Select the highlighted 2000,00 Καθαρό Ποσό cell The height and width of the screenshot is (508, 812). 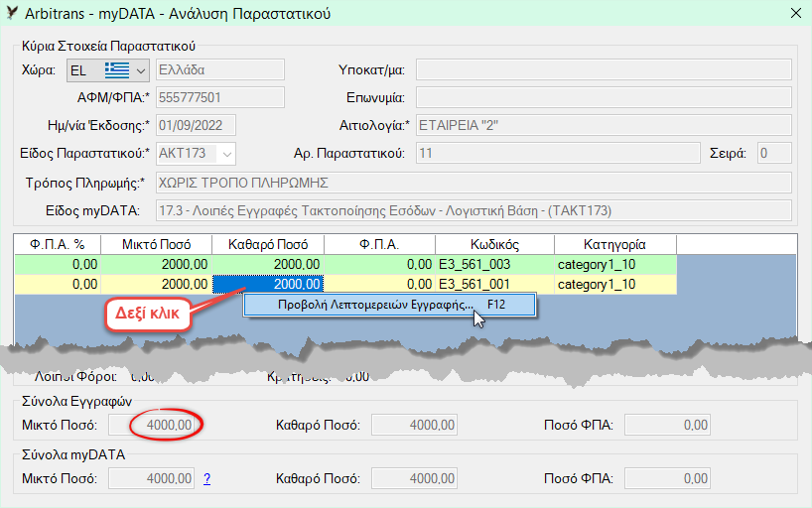268,285
